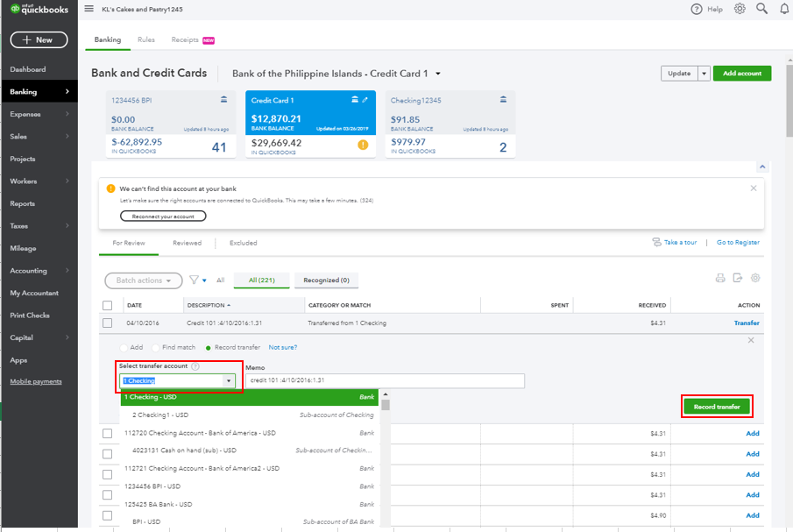793x532 pixels.
Task: Click the Update button
Action: [x=679, y=74]
